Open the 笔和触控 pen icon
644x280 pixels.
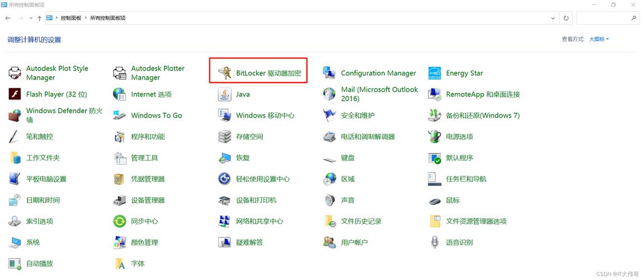click(x=15, y=137)
